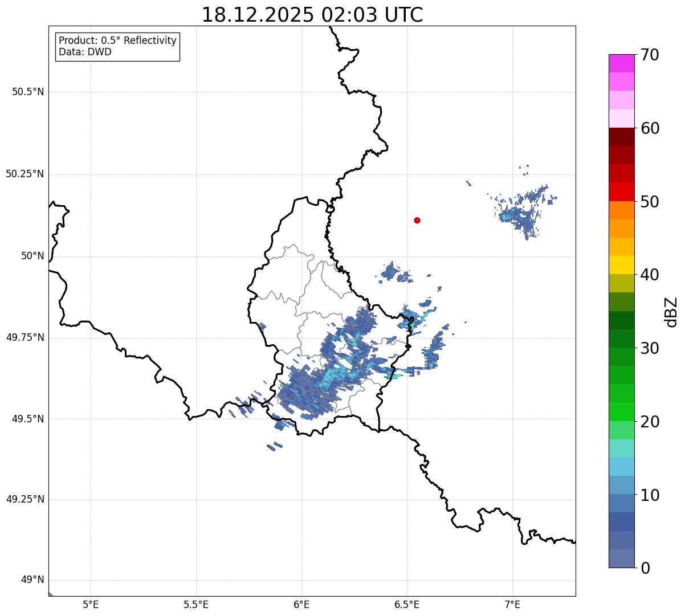Click the 5°E longitude label

pos(91,604)
